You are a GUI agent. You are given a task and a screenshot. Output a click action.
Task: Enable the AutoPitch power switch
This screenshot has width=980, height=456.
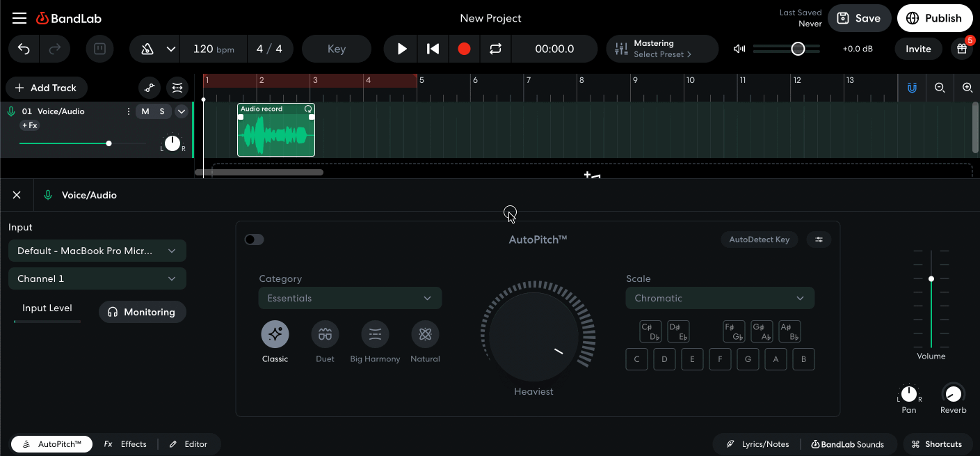[255, 239]
